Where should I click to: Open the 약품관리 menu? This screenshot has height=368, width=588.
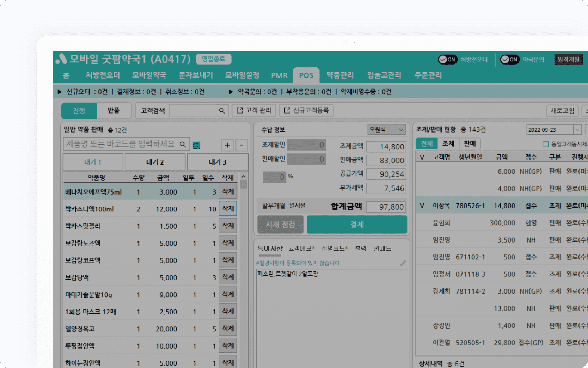tap(340, 75)
